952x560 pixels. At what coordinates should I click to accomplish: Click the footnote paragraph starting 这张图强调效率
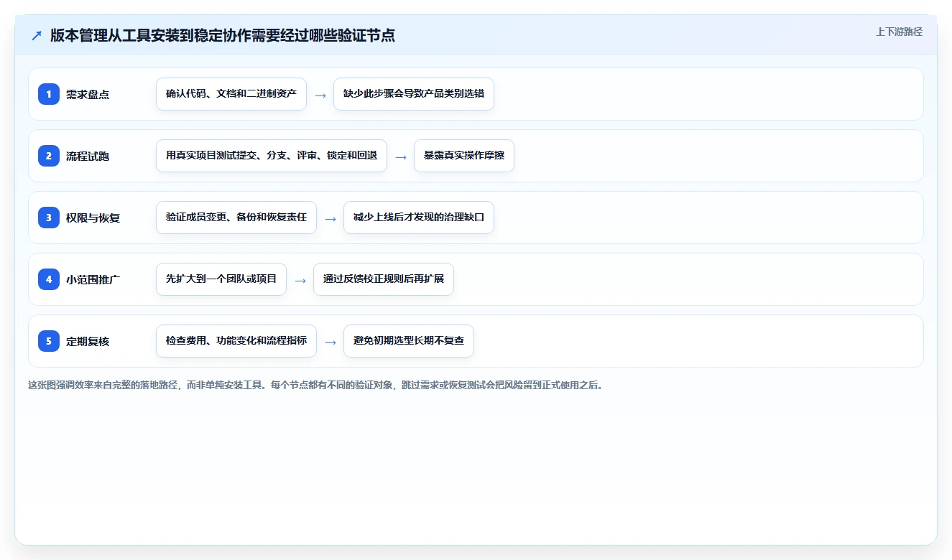tap(315, 385)
